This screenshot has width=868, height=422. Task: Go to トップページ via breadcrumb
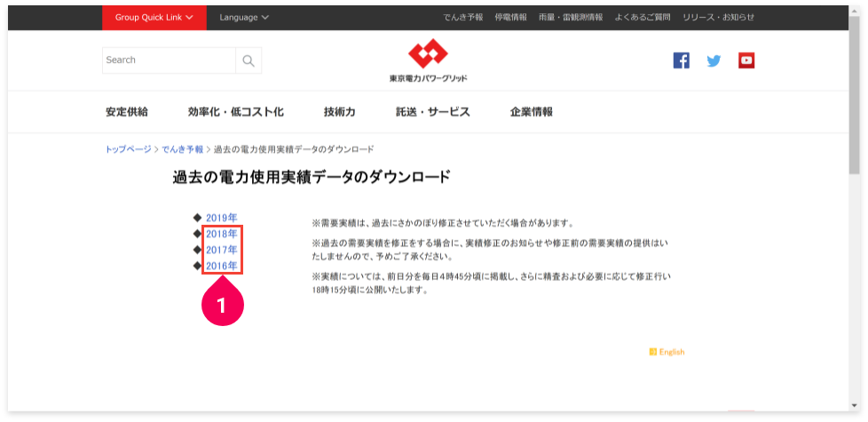128,149
